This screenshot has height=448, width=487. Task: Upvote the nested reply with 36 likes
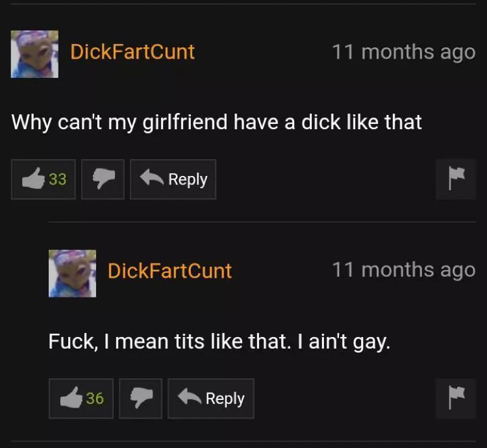tap(81, 398)
